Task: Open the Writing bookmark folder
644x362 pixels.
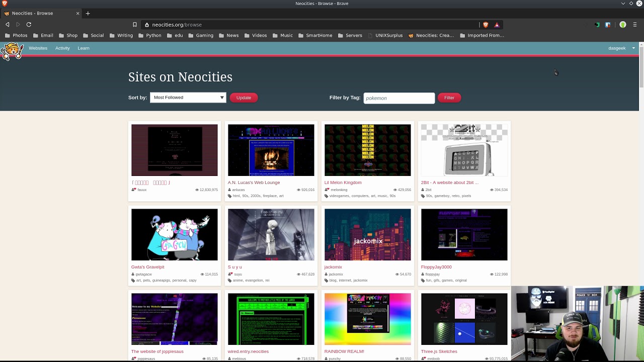Action: 121,35
